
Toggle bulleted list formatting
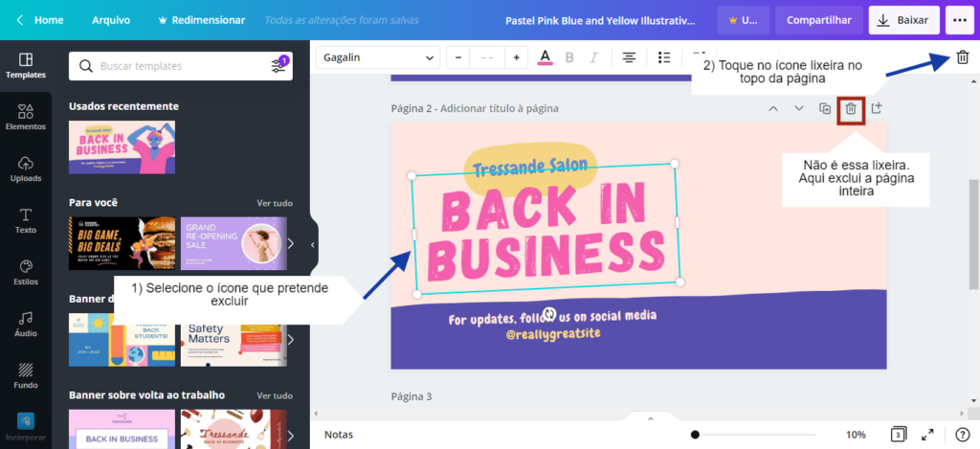coord(664,57)
